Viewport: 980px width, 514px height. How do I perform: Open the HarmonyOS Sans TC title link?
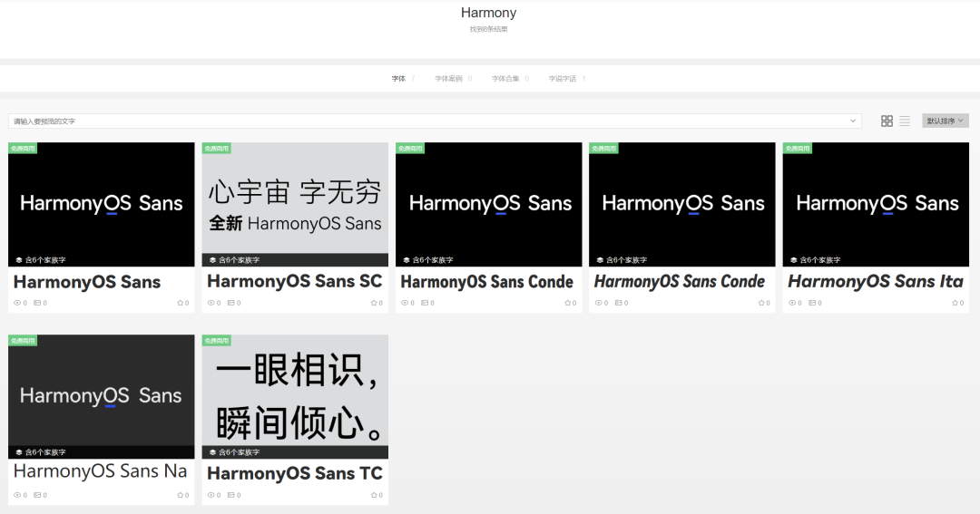295,473
